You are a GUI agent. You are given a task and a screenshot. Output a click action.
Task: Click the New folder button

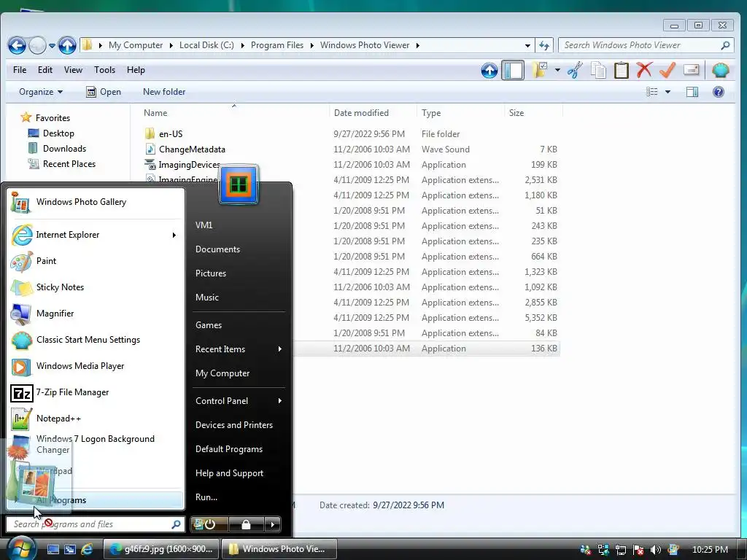(x=164, y=92)
